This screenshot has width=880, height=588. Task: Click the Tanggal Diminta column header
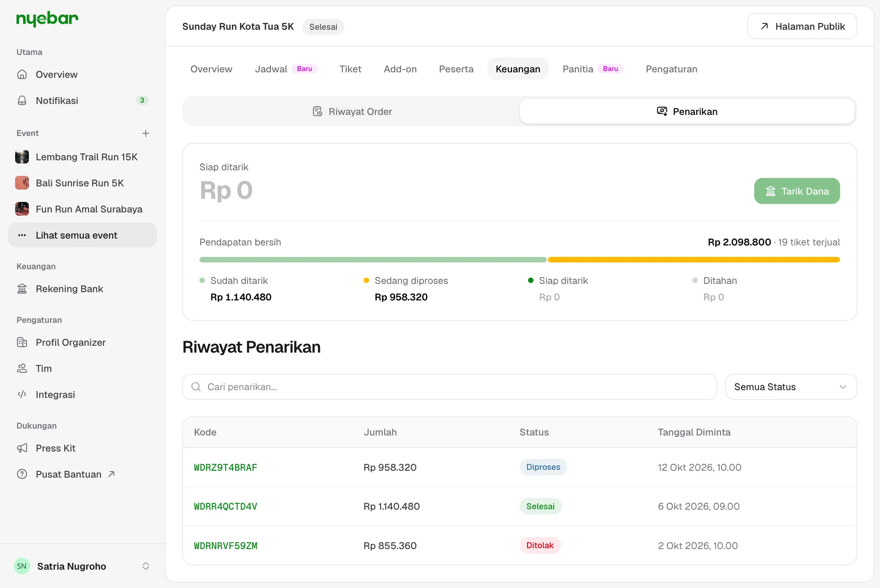[694, 432]
